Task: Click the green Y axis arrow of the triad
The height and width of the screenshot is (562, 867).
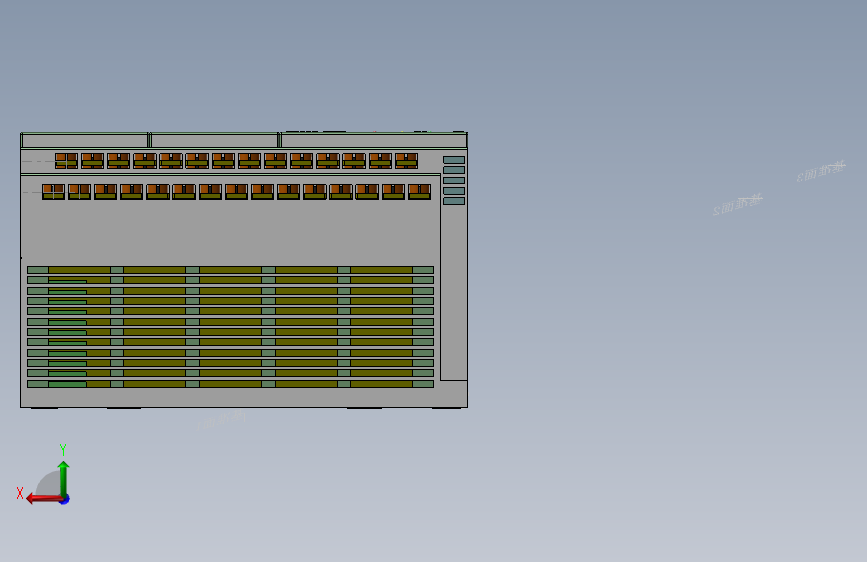Action: [x=63, y=478]
